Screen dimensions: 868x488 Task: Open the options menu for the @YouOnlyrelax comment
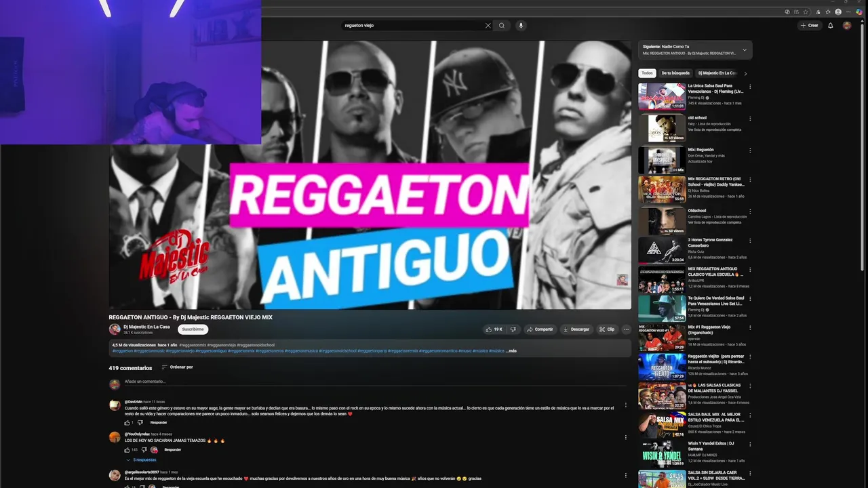(x=625, y=437)
